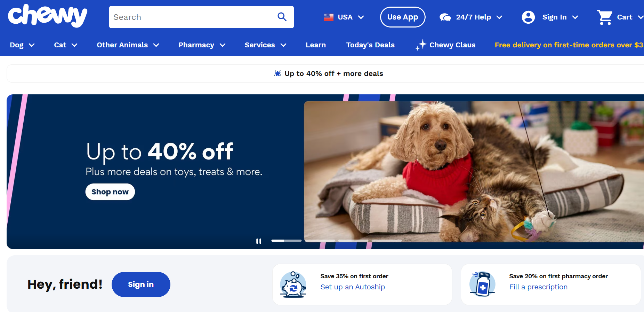Open Today's Deals page
Image resolution: width=644 pixels, height=312 pixels.
370,45
